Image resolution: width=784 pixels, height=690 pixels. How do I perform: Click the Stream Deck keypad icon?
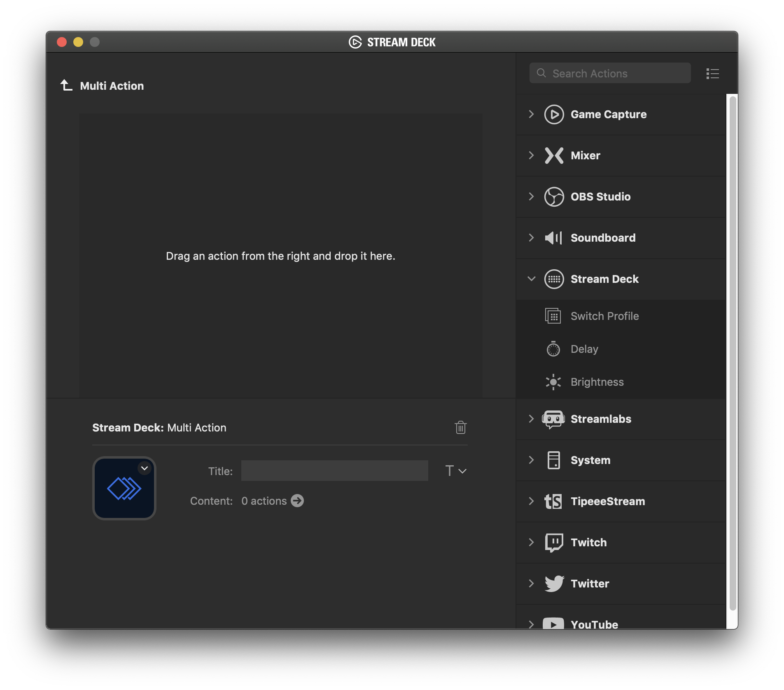554,279
